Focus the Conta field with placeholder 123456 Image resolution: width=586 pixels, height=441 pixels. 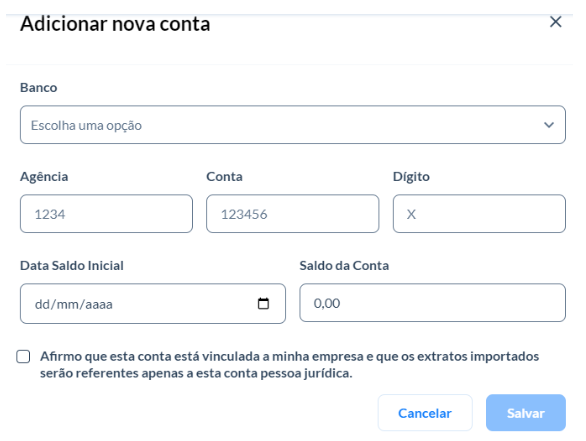click(x=293, y=214)
